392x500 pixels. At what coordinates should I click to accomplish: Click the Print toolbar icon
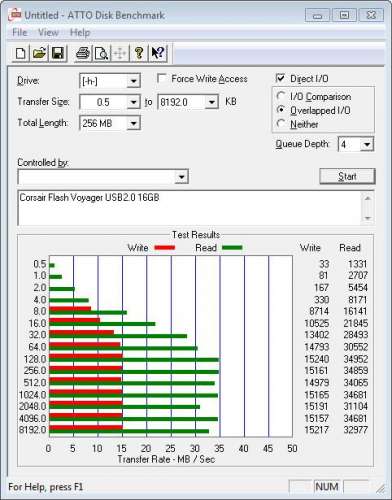point(83,53)
